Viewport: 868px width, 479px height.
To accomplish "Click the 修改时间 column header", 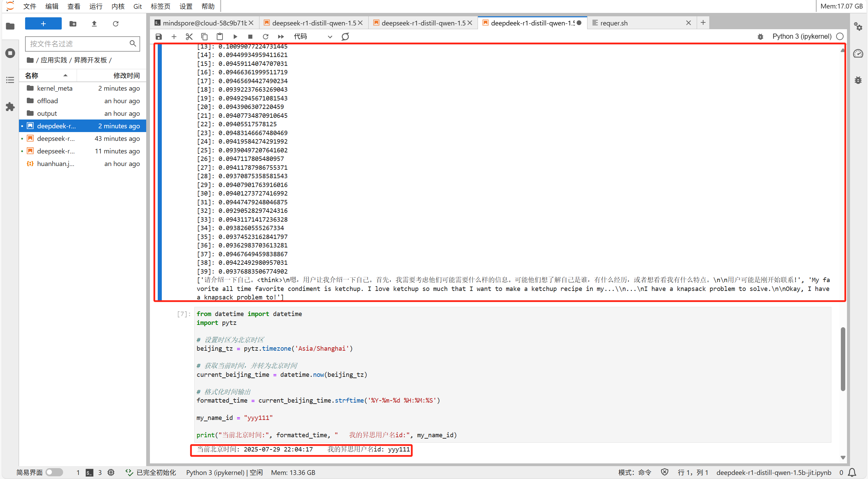I will (126, 75).
